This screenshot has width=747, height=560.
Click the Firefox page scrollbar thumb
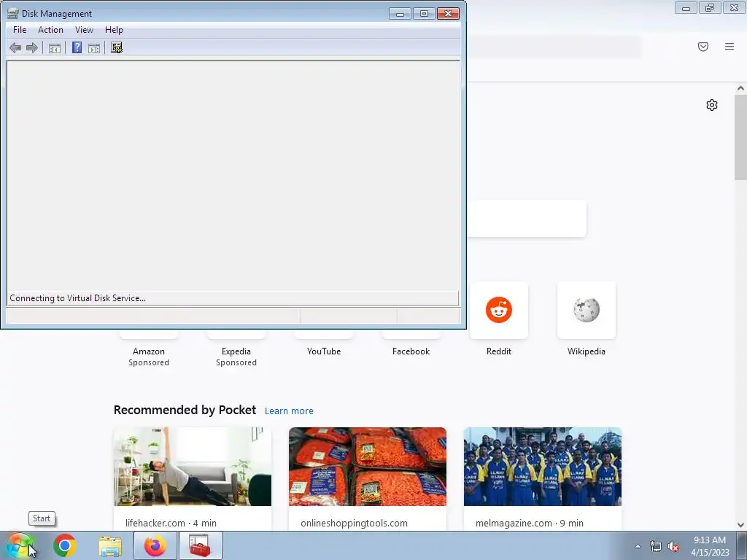740,138
